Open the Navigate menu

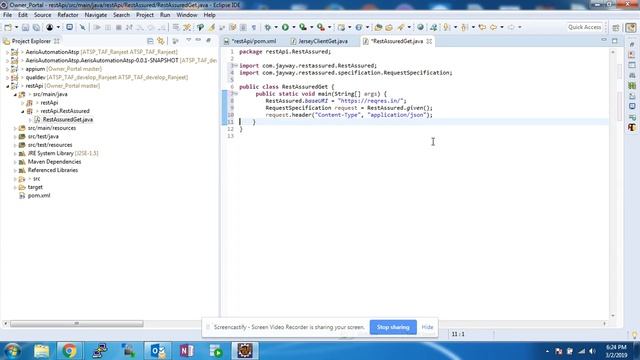pyautogui.click(x=96, y=15)
